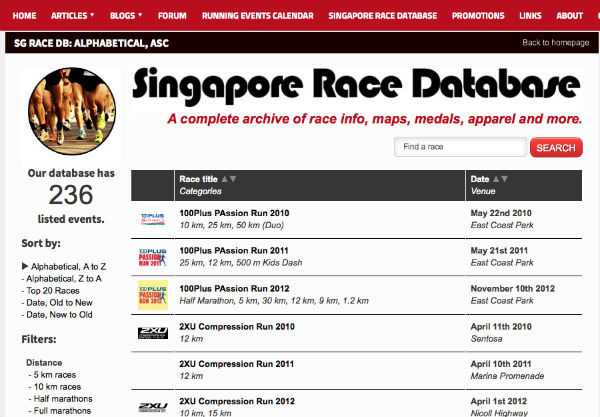Open the Promotions menu item
The height and width of the screenshot is (417, 600).
(478, 16)
